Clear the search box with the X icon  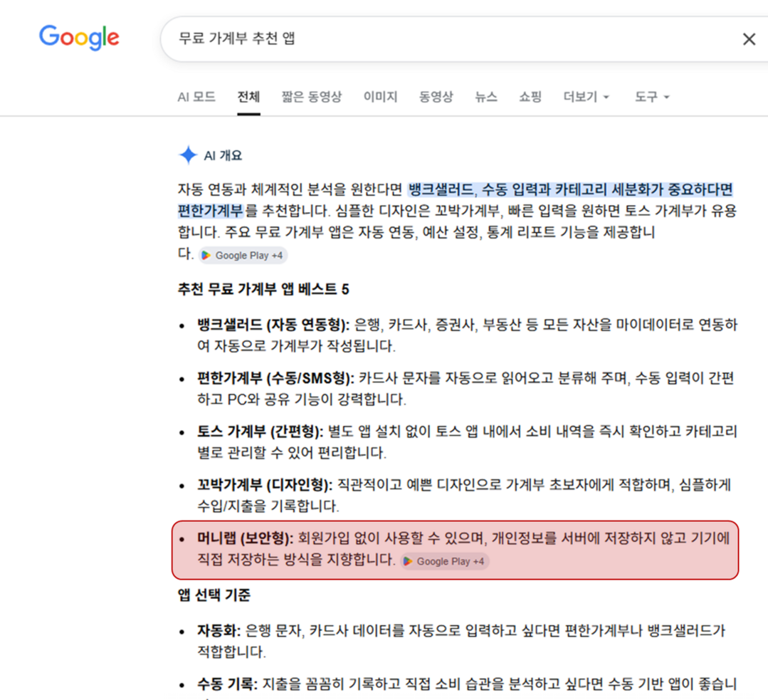coord(749,39)
